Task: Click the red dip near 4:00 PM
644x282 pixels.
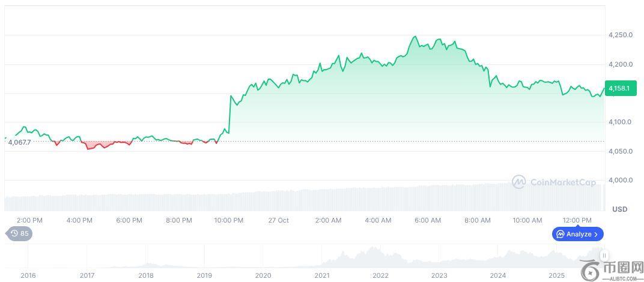Action: coord(90,148)
